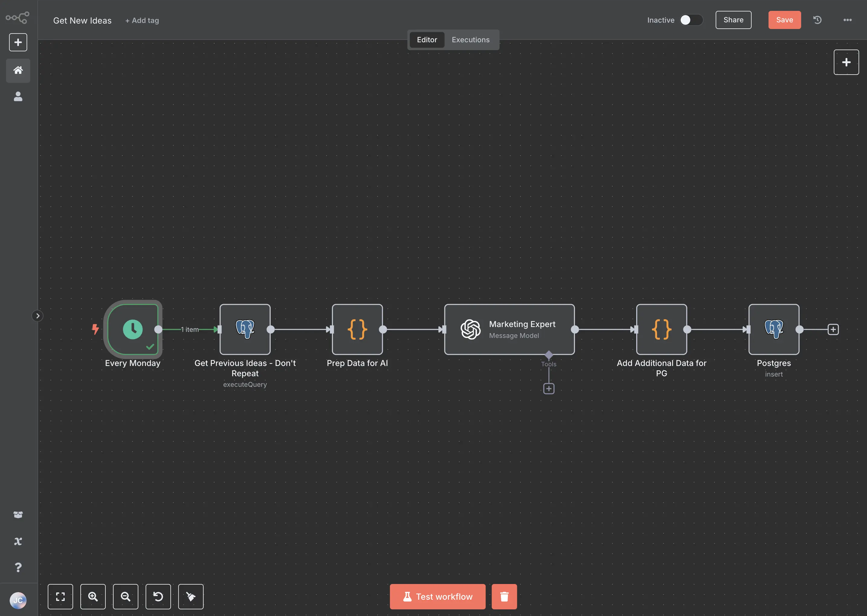Activate the workflow with the Inactive toggle
Screen dimensions: 867x616
coord(691,20)
